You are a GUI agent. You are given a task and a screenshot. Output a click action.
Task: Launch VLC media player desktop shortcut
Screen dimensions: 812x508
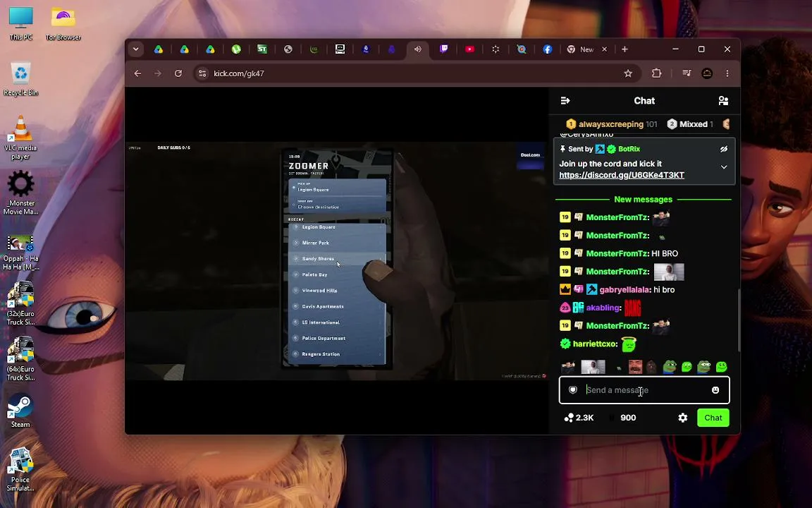20,138
